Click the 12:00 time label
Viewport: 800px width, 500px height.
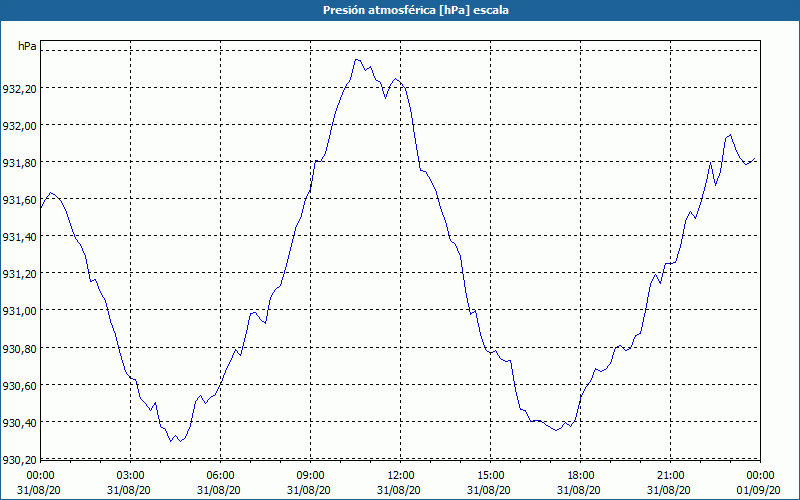(401, 476)
